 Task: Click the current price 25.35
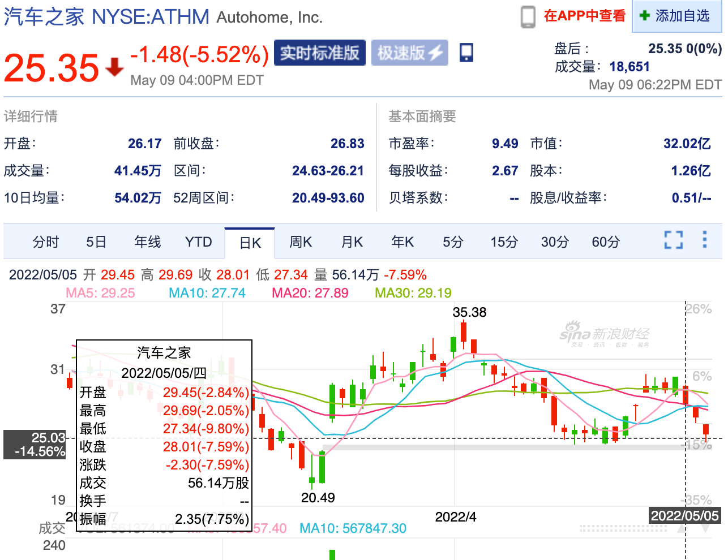[x=52, y=68]
